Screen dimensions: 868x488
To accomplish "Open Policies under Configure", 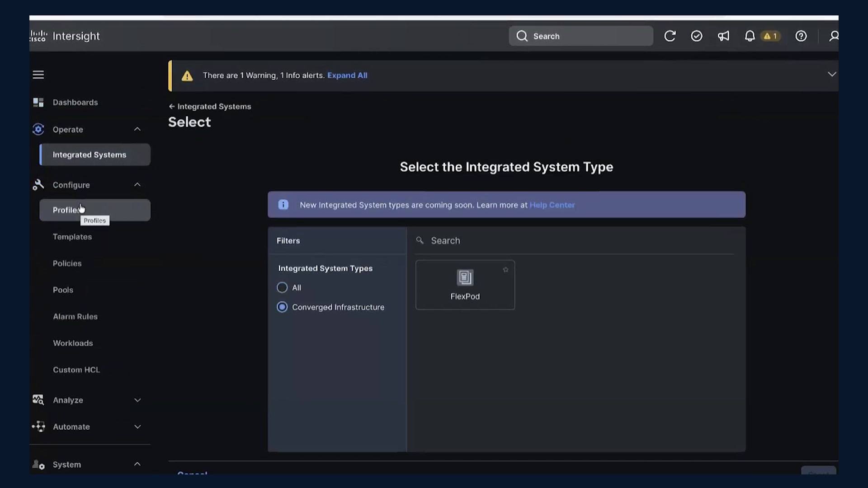I will coord(67,263).
